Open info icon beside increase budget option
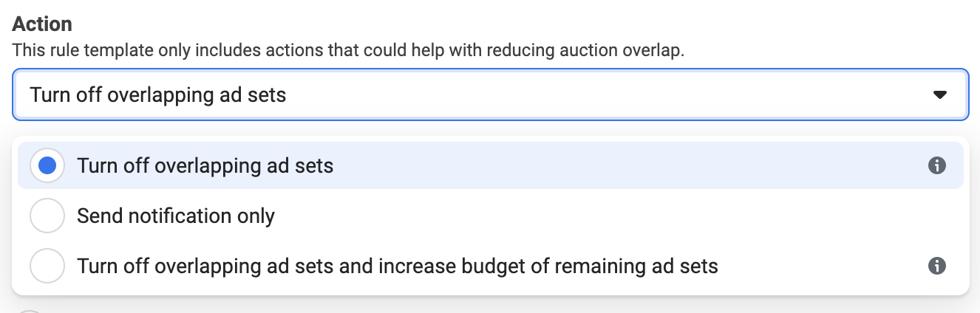This screenshot has height=313, width=980. point(937,266)
